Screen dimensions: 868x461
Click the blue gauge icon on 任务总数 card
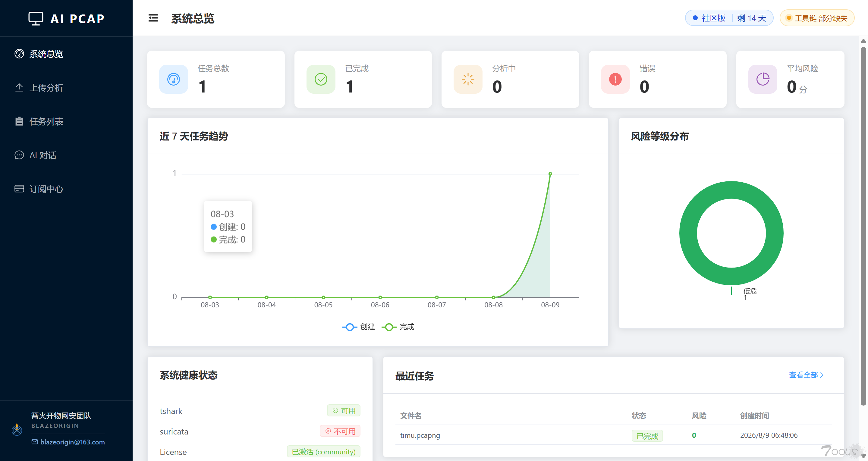(x=174, y=79)
